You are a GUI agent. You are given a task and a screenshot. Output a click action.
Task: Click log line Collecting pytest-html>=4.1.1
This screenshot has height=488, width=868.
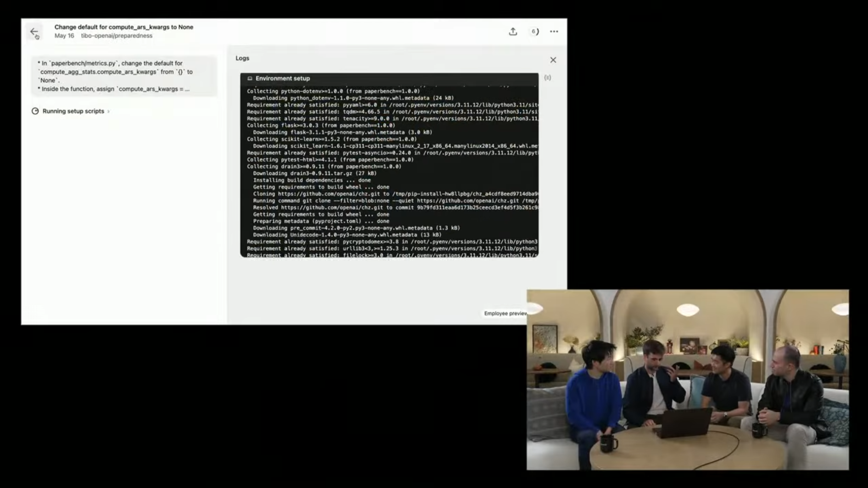pos(330,160)
